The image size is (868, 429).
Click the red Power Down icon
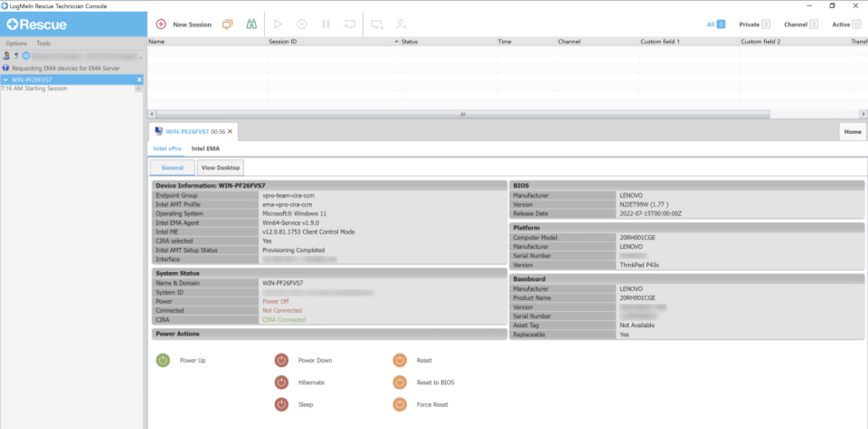coord(281,360)
